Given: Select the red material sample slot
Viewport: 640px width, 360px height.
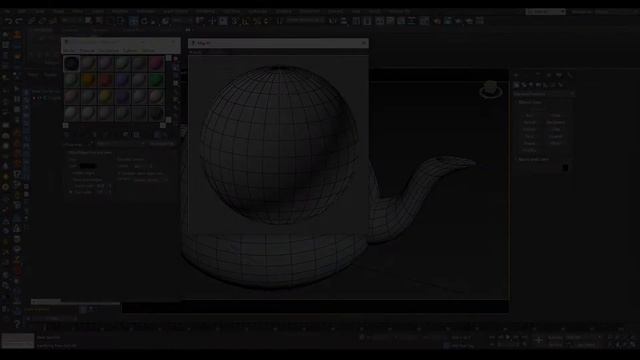Looking at the screenshot, I should [105, 80].
